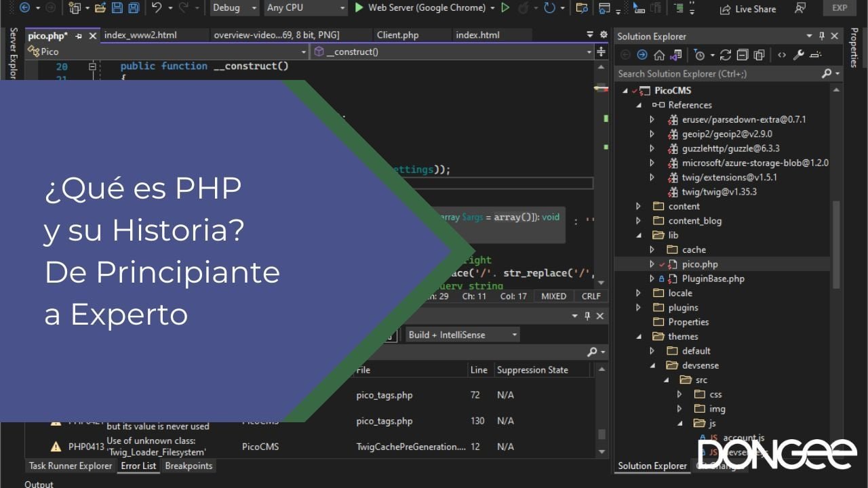The image size is (868, 488).
Task: Click the Start Without Debugging outline play icon
Action: point(505,7)
